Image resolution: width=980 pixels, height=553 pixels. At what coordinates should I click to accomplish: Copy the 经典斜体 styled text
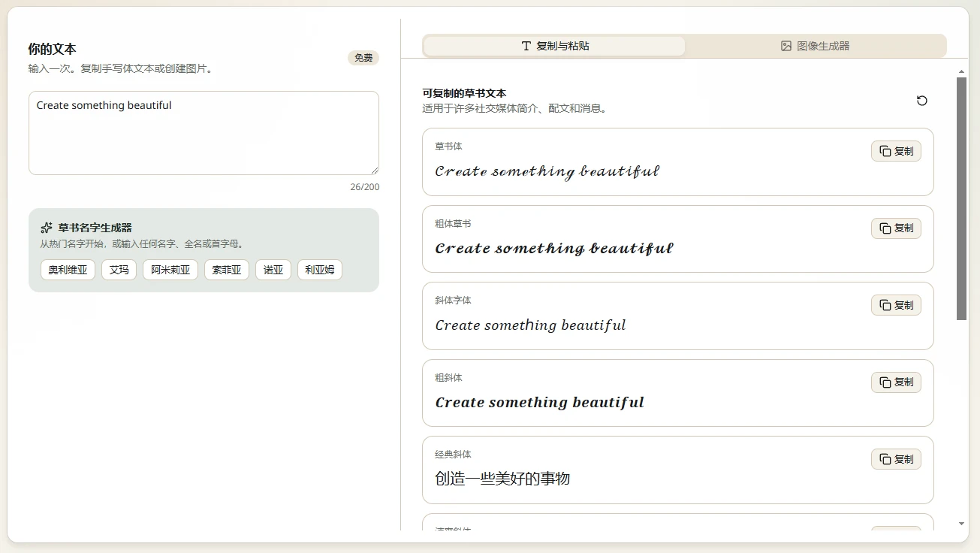pos(896,459)
